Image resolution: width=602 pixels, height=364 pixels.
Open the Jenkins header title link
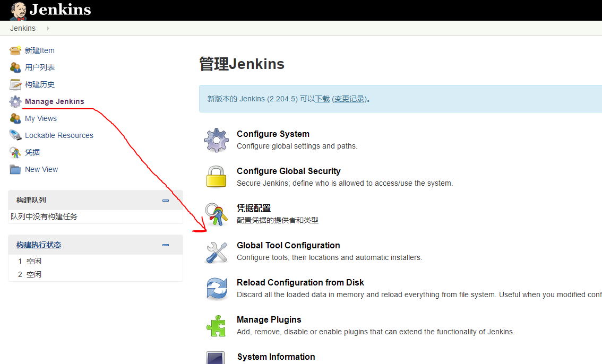61,10
